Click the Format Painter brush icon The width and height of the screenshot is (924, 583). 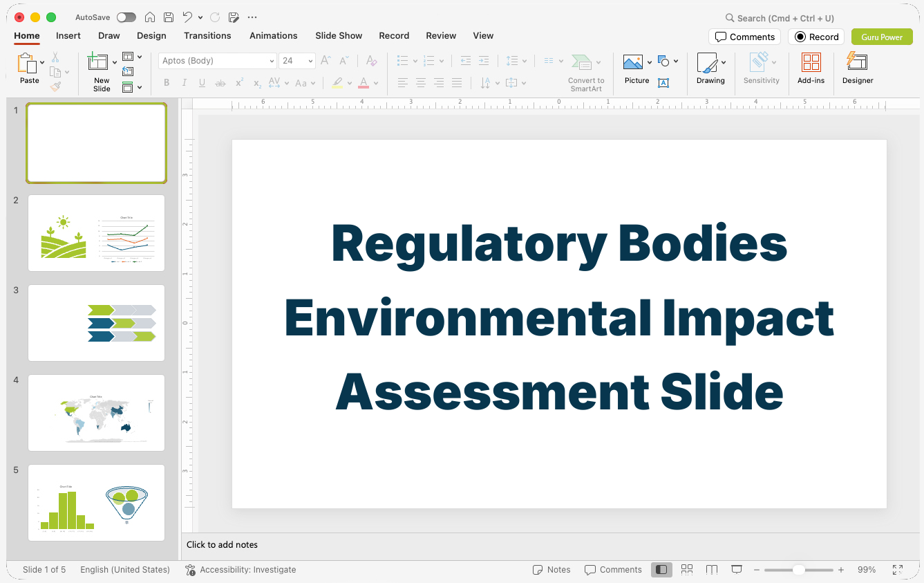[55, 86]
